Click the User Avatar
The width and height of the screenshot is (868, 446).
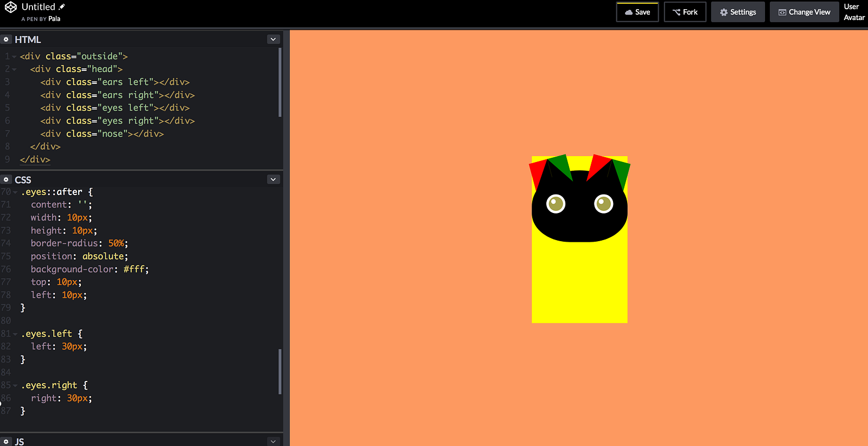pyautogui.click(x=854, y=12)
